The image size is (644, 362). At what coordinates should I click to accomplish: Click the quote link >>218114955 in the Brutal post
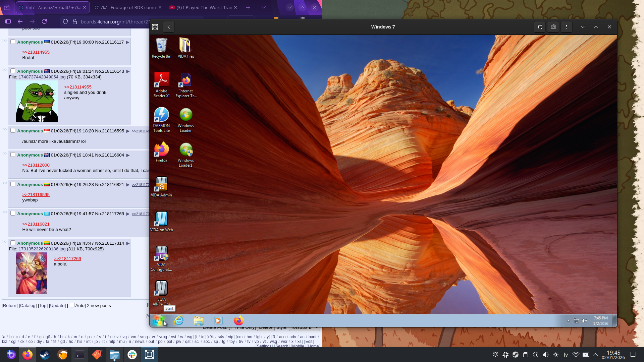[x=36, y=52]
